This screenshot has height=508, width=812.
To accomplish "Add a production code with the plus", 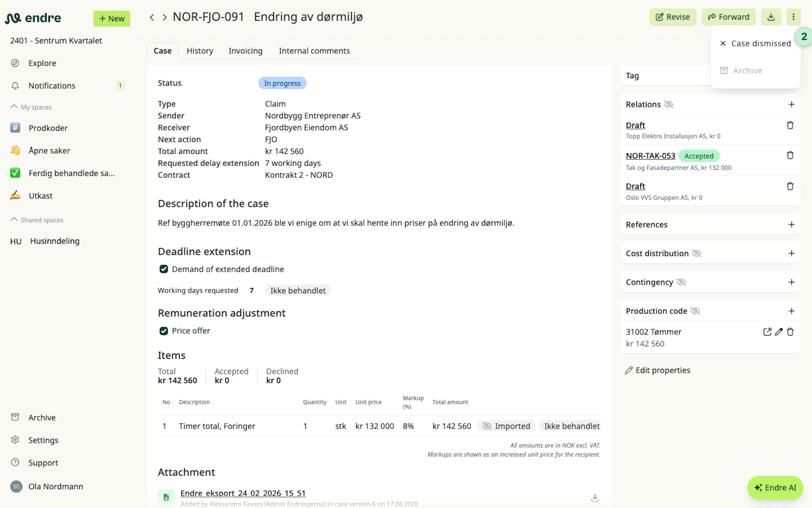I will pos(791,311).
